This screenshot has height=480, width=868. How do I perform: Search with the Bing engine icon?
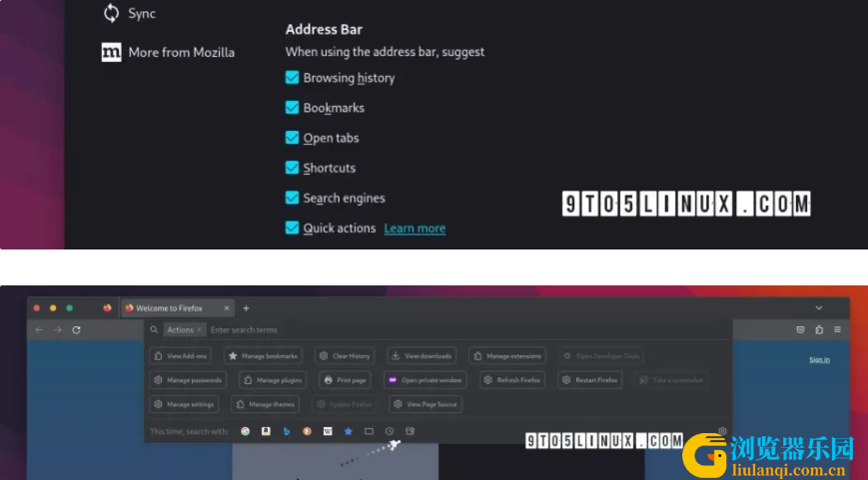click(287, 431)
